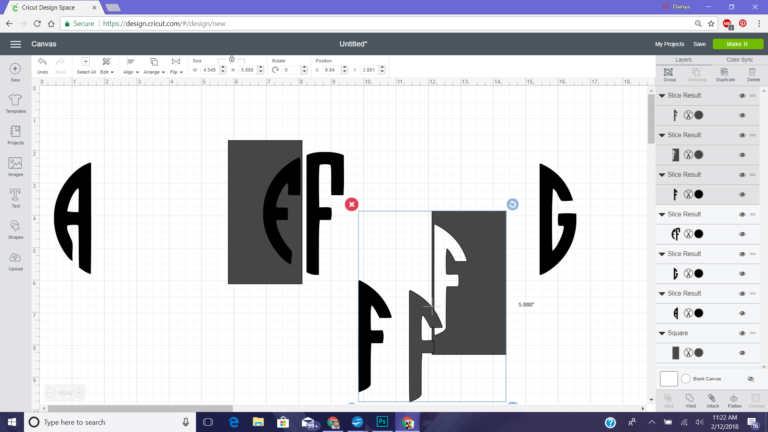Viewport: 768px width, 432px height.
Task: Toggle the size aspect ratio lock
Action: [232, 60]
